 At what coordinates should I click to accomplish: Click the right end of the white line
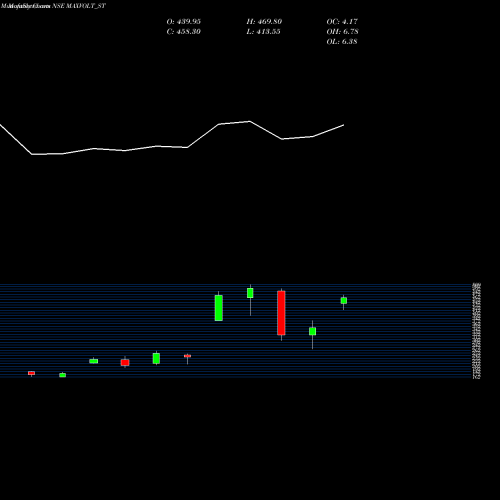[344, 125]
